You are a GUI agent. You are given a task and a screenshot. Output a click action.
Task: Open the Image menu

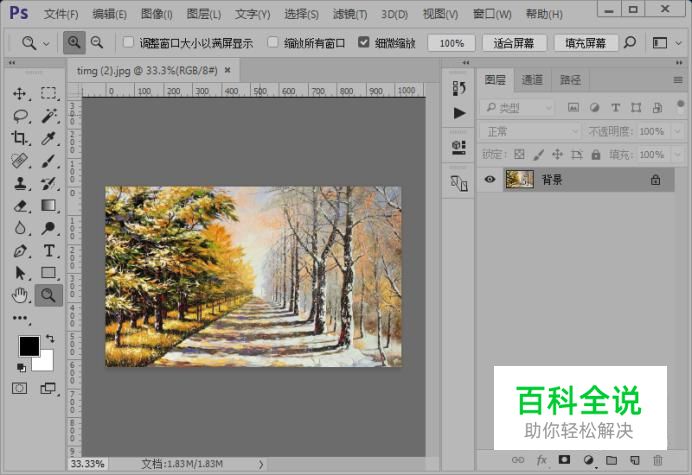157,14
